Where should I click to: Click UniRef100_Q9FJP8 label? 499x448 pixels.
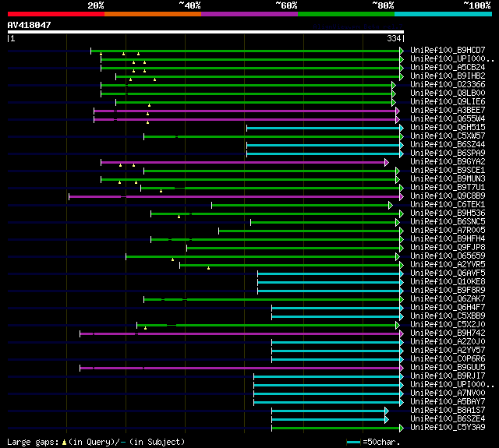(448, 248)
